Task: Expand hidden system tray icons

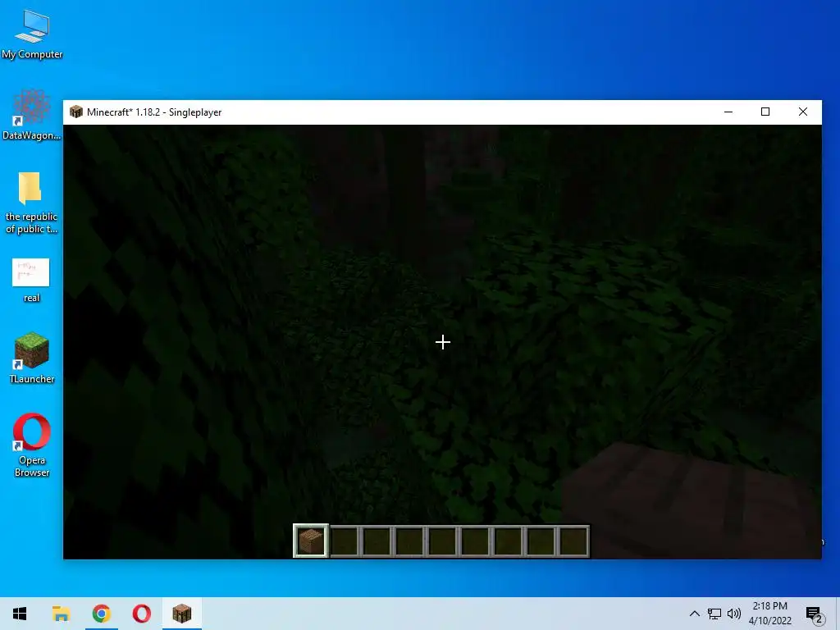Action: (694, 614)
